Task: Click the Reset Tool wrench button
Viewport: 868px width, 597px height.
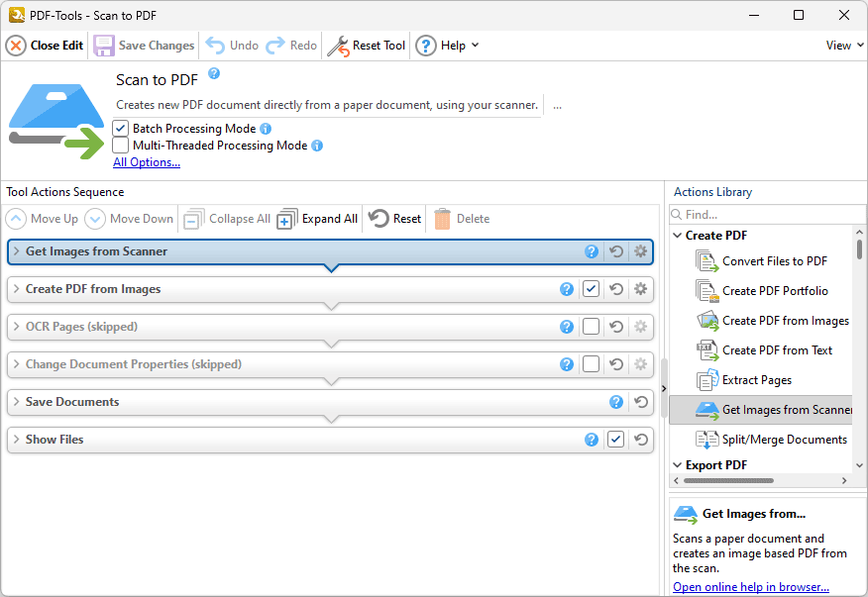Action: coord(367,46)
